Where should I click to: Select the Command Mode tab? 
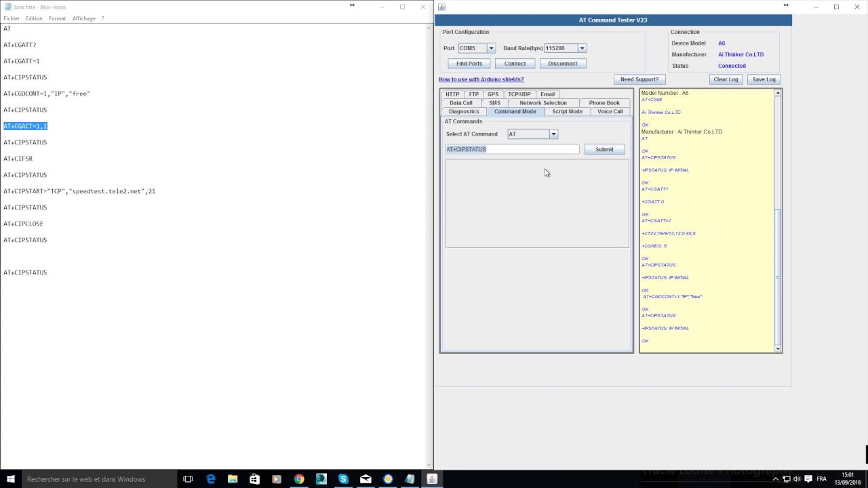(x=515, y=111)
